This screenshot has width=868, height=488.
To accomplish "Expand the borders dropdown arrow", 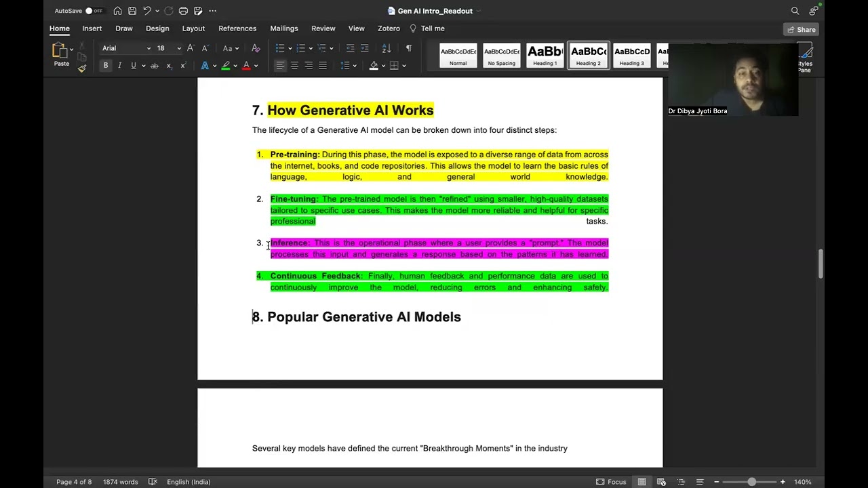I will pyautogui.click(x=403, y=66).
